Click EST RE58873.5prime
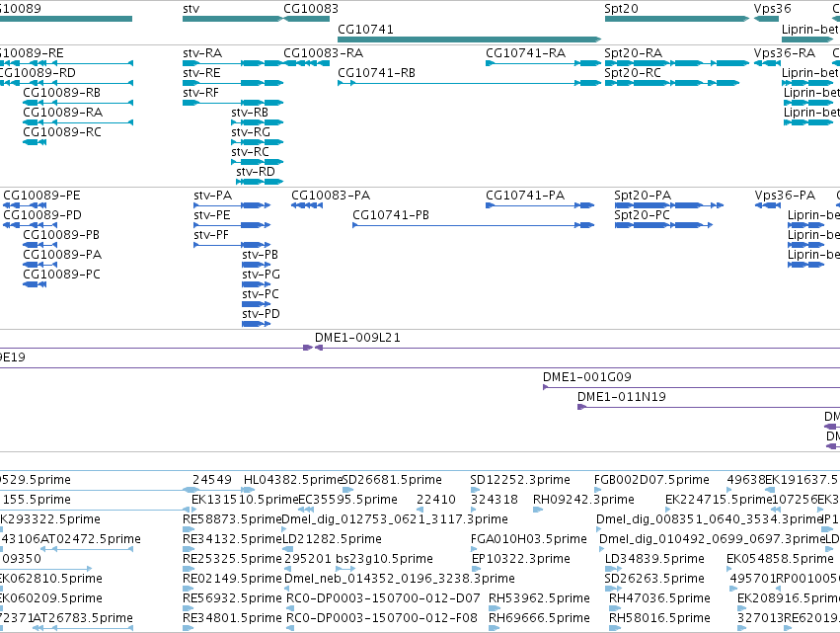Screen dimensions: 840x633 click(x=232, y=519)
